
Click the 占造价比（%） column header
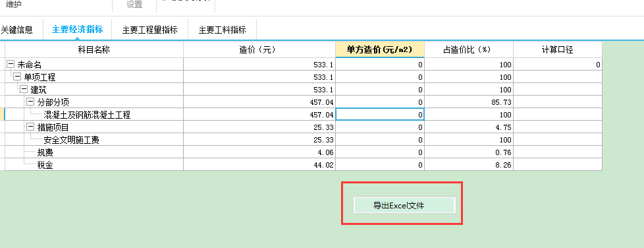tap(469, 49)
